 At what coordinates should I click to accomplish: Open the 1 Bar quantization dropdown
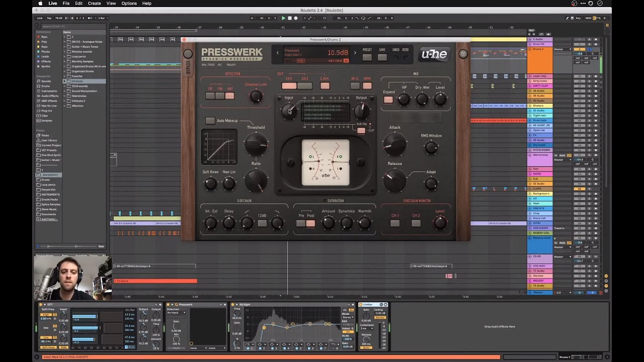tap(102, 18)
